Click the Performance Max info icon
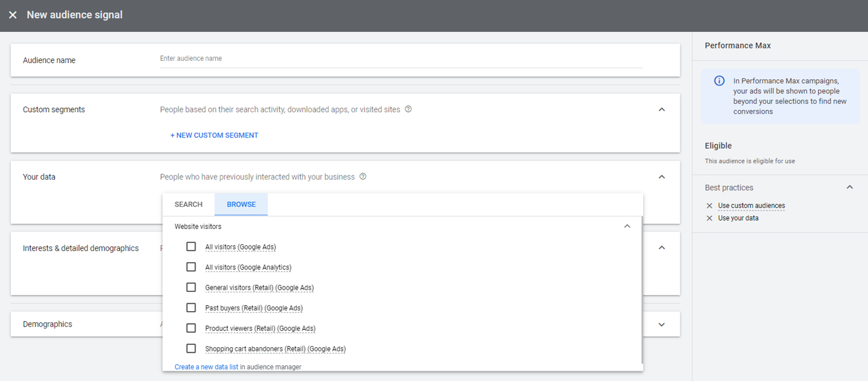The height and width of the screenshot is (381, 868). (x=719, y=81)
